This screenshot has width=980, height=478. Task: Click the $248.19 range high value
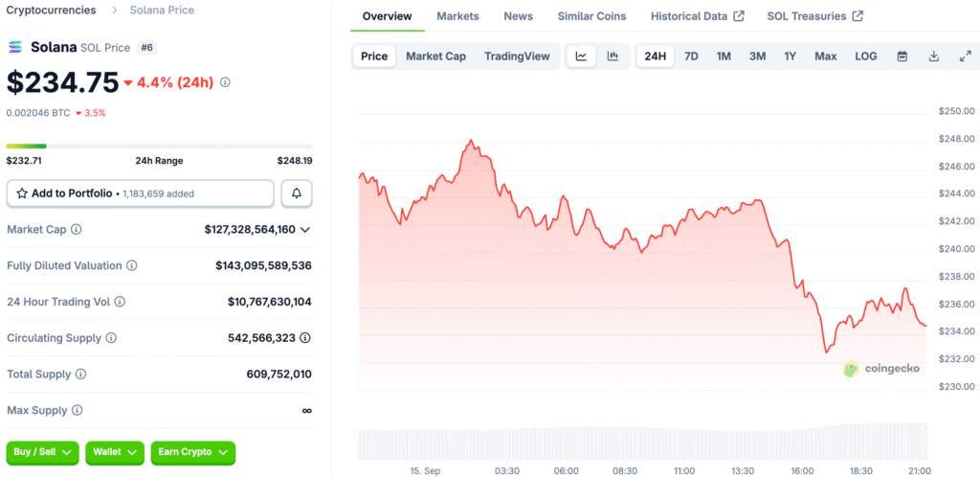pos(295,161)
